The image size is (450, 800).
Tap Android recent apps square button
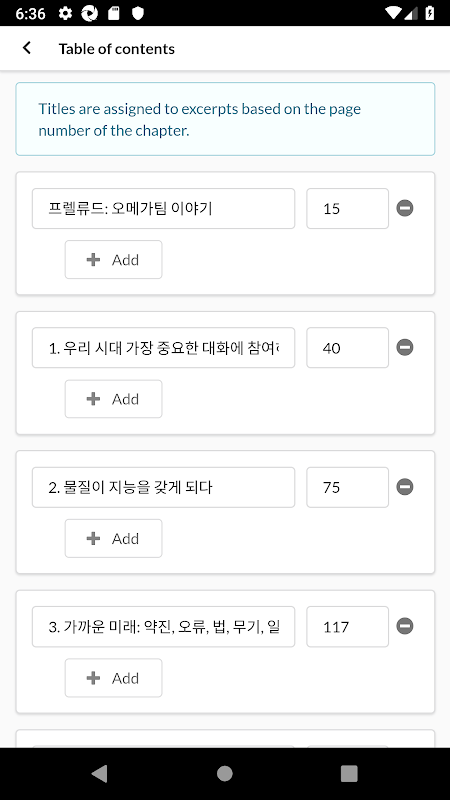[x=349, y=773]
